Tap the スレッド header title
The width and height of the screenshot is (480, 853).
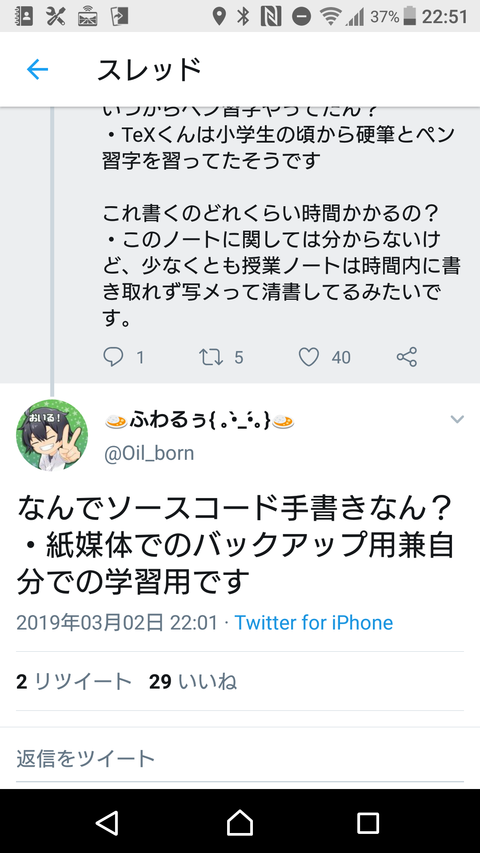[x=149, y=70]
